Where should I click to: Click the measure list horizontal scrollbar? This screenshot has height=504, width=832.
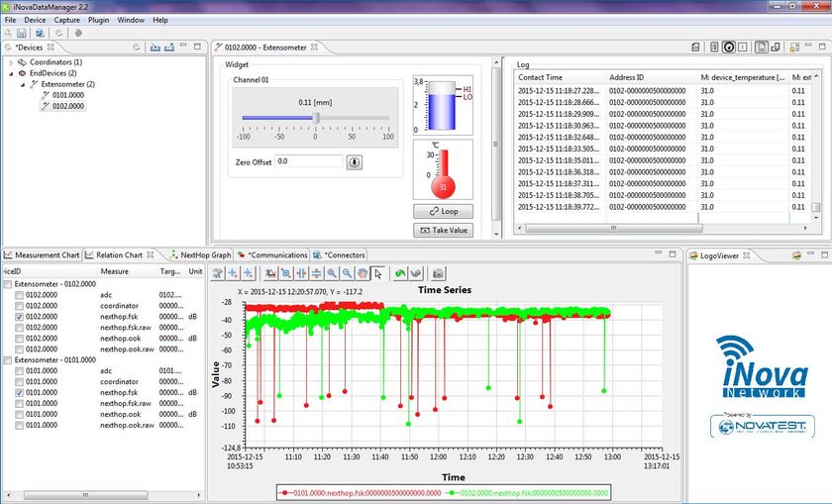pyautogui.click(x=85, y=495)
